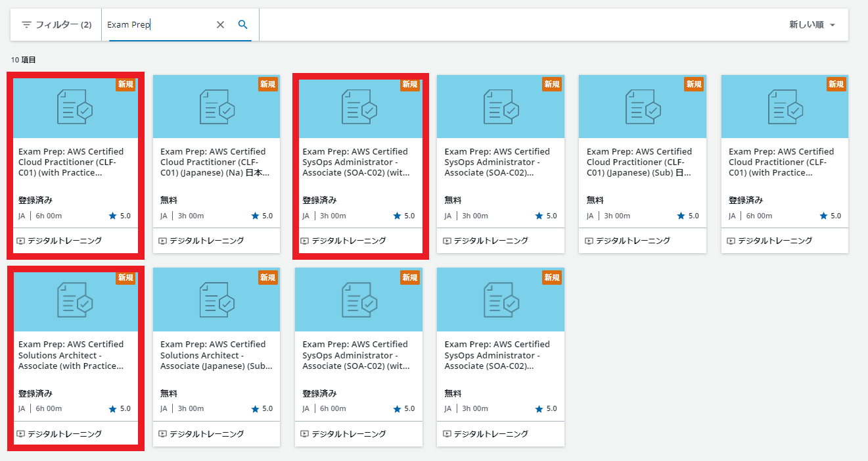Click 新規 badge on 登録済み 3h 00m SysOps card
This screenshot has width=868, height=461.
point(409,84)
